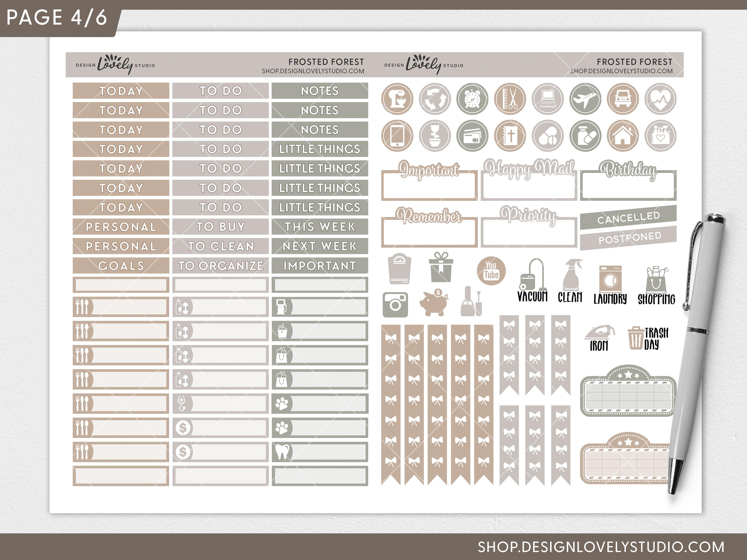Click the gift box icon

click(x=441, y=267)
